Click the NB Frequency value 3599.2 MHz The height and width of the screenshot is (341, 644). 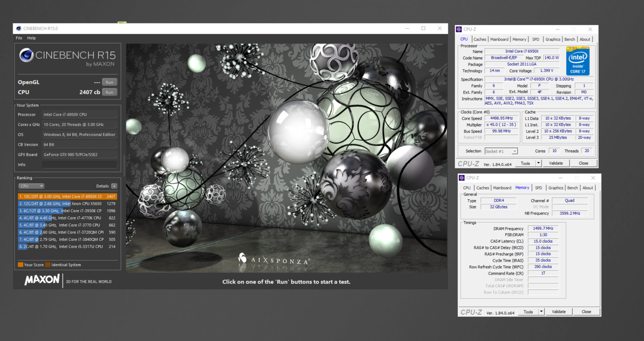click(x=570, y=213)
